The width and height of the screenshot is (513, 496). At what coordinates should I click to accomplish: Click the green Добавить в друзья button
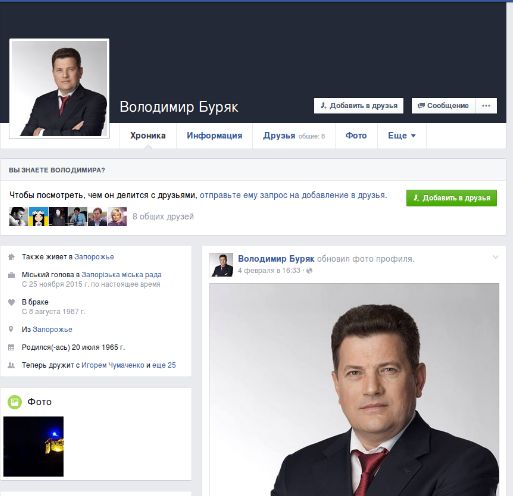451,198
